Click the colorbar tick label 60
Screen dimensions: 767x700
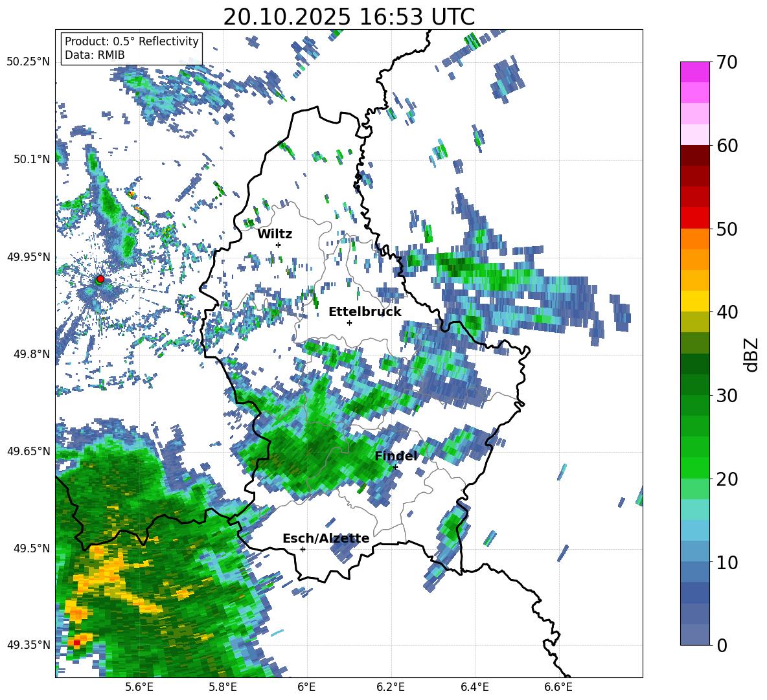[727, 146]
